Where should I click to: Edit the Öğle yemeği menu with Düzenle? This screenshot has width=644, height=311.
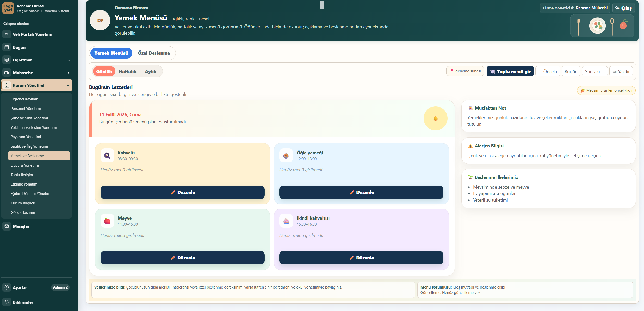(x=361, y=192)
